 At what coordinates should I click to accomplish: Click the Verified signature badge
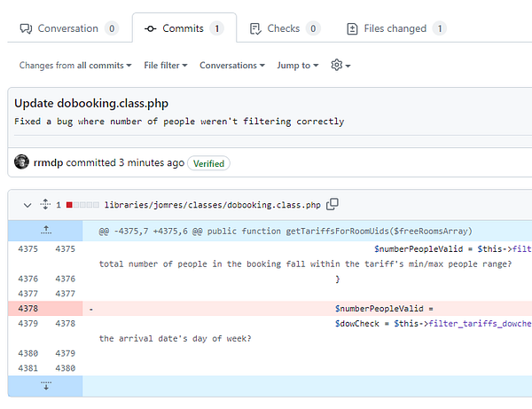(x=208, y=163)
